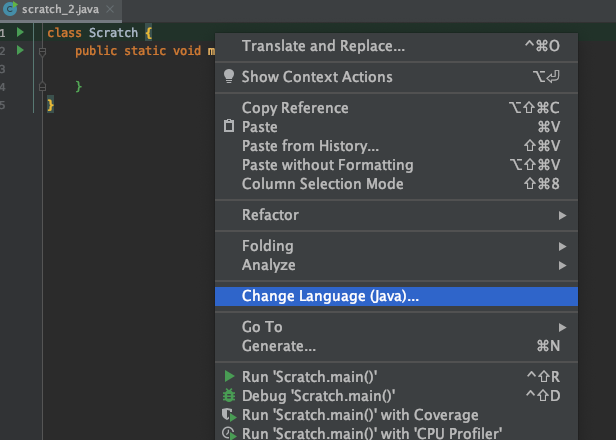Image resolution: width=616 pixels, height=440 pixels.
Task: Click the opening brace after Scratch
Action: tap(148, 33)
